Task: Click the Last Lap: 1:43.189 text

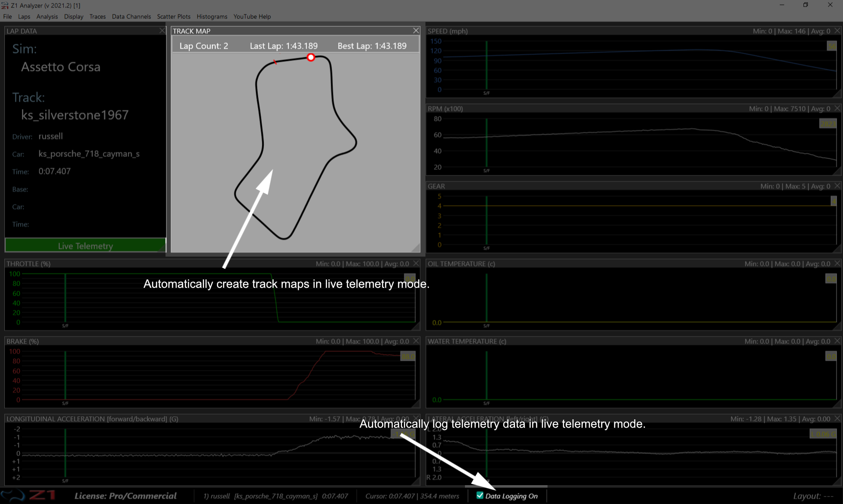Action: 284,46
